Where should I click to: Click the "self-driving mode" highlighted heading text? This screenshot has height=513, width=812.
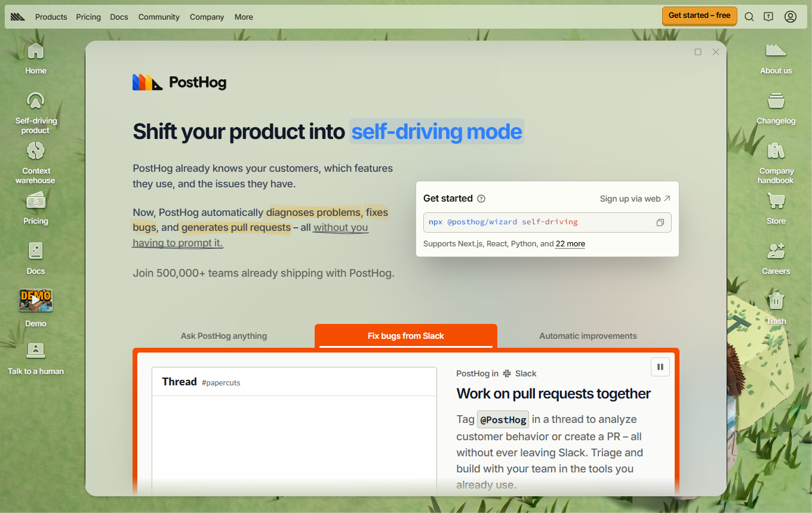[x=437, y=131]
